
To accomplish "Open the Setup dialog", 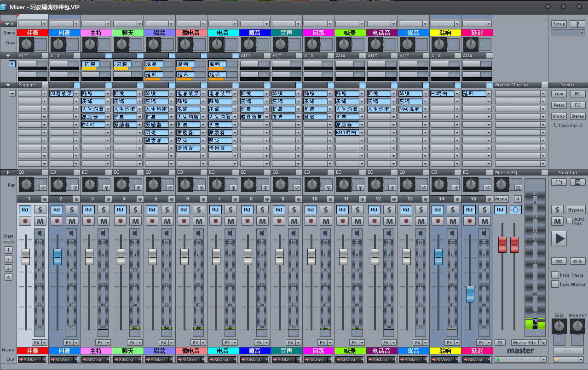I will coord(559,24).
